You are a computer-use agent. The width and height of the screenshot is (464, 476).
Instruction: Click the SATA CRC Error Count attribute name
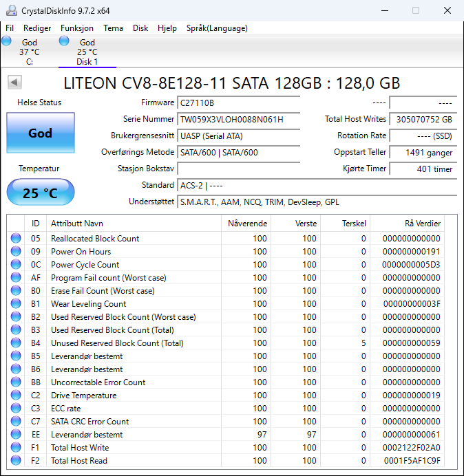pos(90,422)
